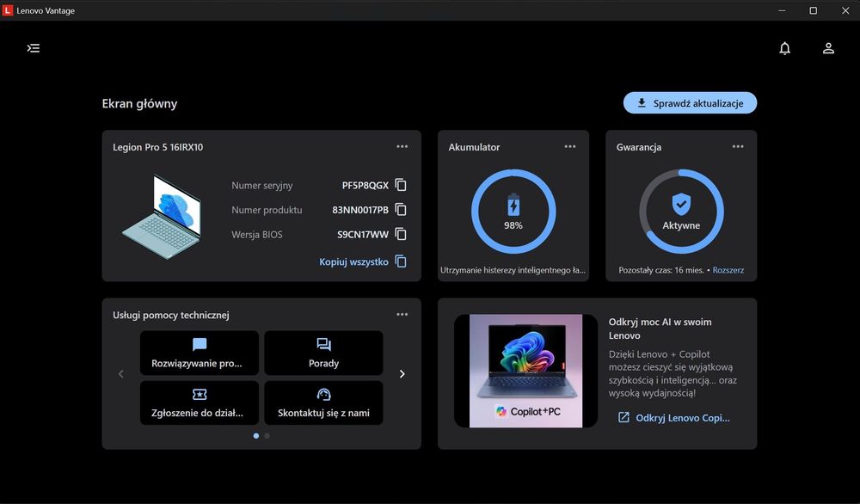This screenshot has height=504, width=860.
Task: Maximize the Lenovo Vantage window
Action: click(814, 10)
